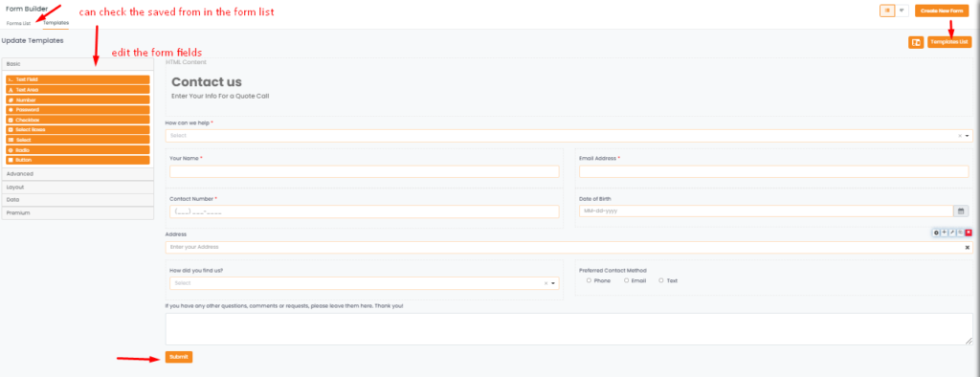Open the Date of Birth calendar picker

pos(961,211)
